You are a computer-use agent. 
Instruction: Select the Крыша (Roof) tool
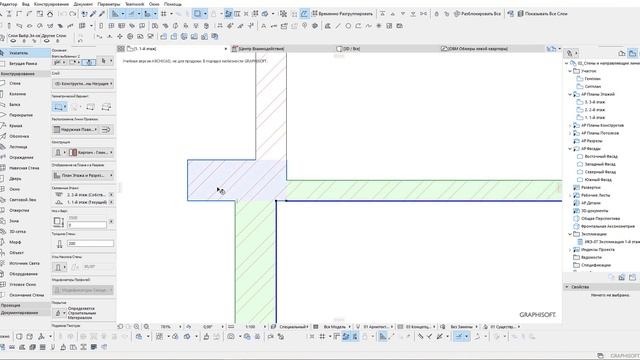pyautogui.click(x=16, y=126)
